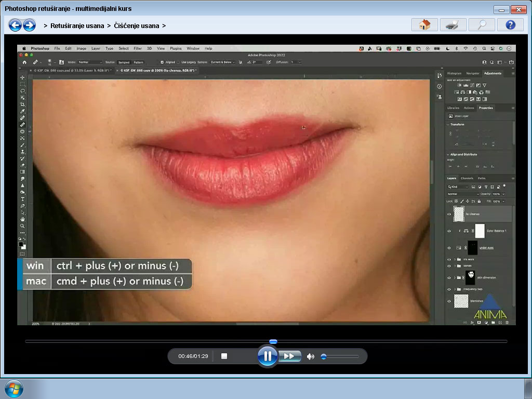Adjust the player volume slider
532x399 pixels.
pyautogui.click(x=339, y=356)
